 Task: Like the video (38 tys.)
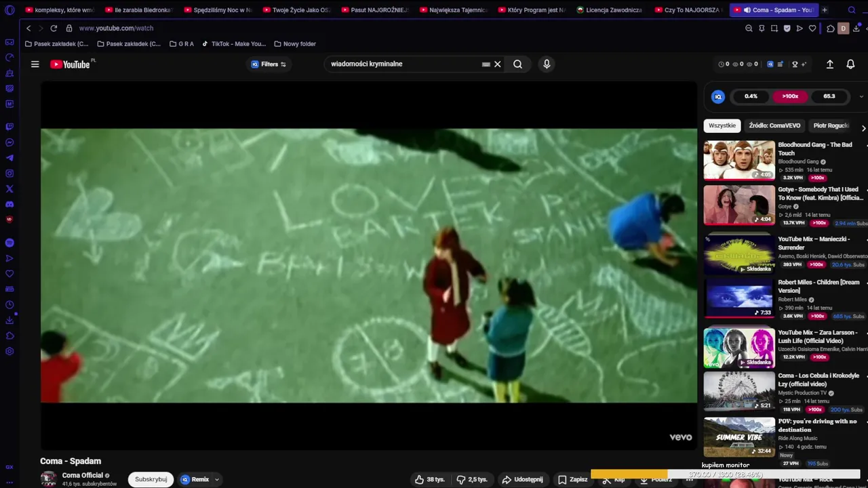coord(430,479)
